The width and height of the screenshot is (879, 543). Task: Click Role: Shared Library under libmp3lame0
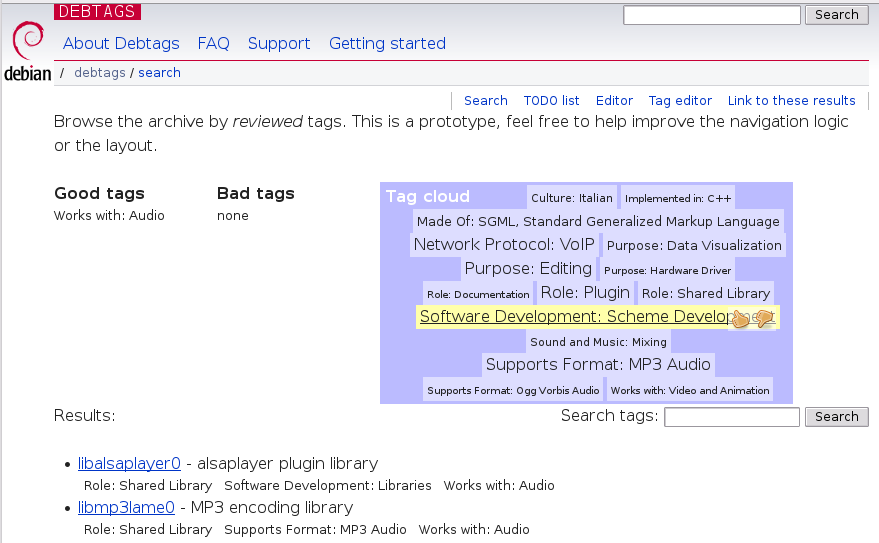tap(148, 530)
